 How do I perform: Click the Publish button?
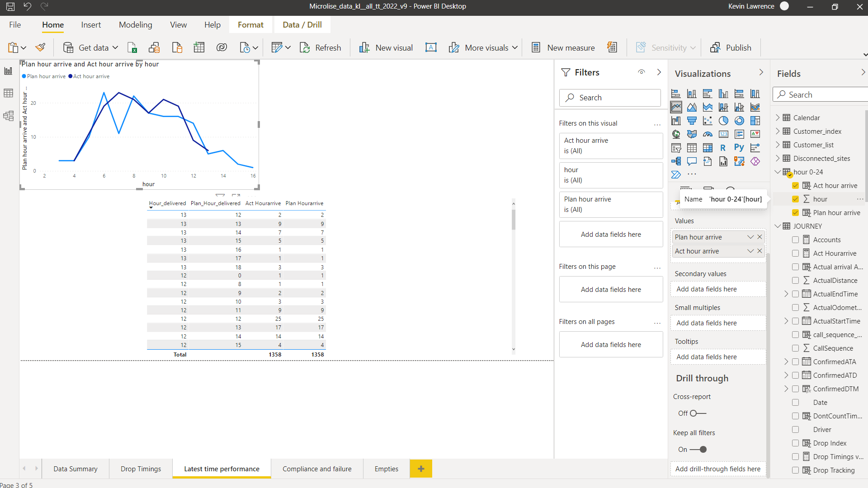731,47
